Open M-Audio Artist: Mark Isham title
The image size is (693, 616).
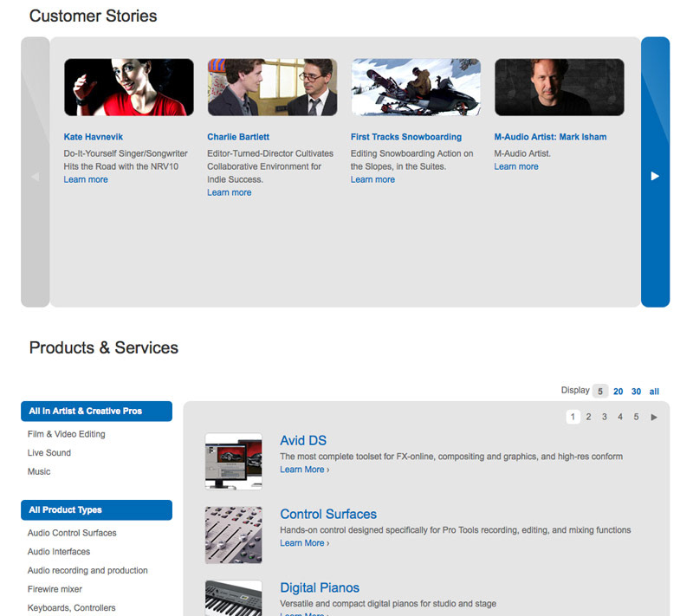coord(550,137)
